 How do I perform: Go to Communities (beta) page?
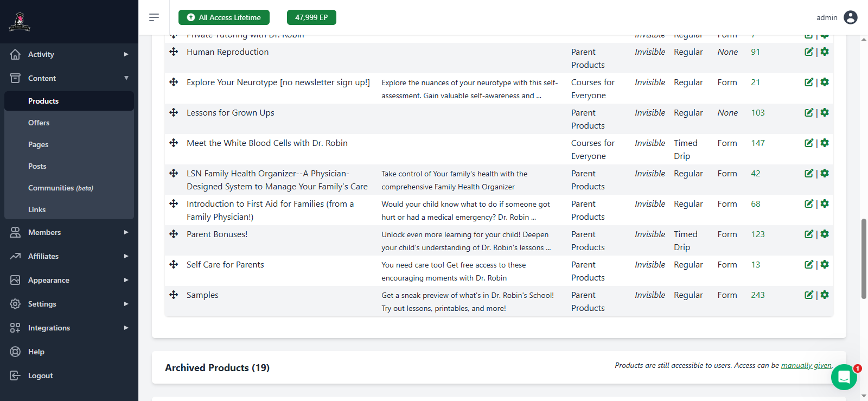(60, 188)
